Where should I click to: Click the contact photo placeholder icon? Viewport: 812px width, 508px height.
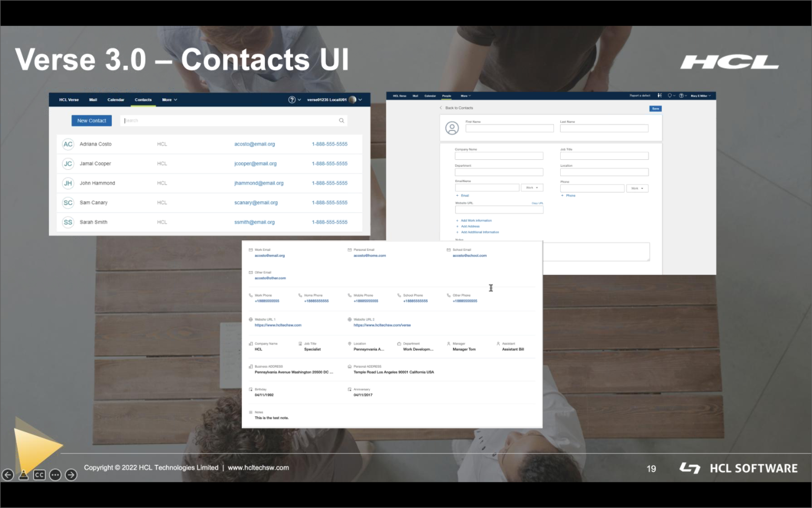[452, 128]
